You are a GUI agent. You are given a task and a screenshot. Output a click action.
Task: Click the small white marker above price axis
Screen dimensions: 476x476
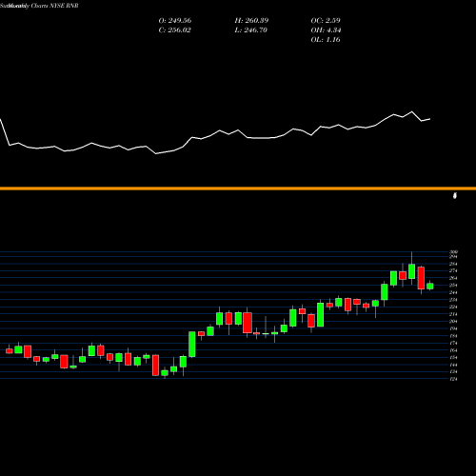tap(455, 195)
